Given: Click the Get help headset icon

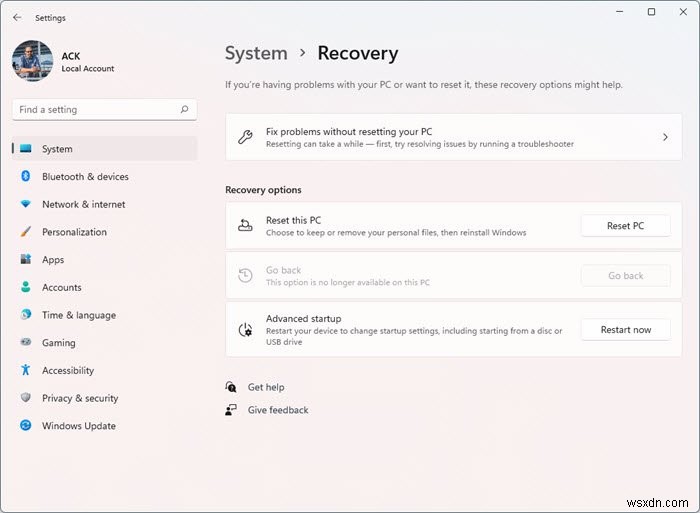Looking at the screenshot, I should [x=231, y=387].
